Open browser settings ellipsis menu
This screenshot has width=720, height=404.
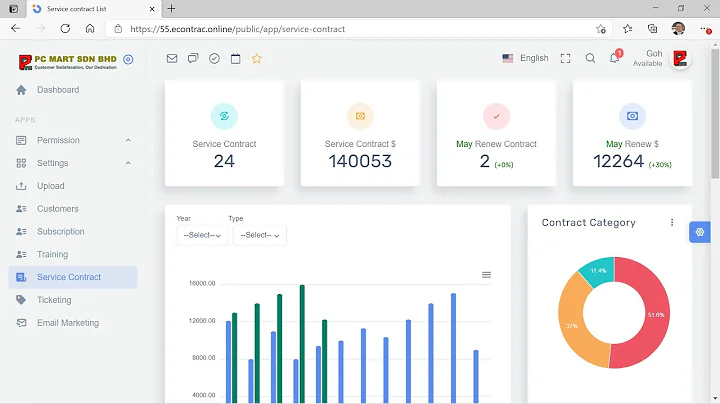pos(705,29)
